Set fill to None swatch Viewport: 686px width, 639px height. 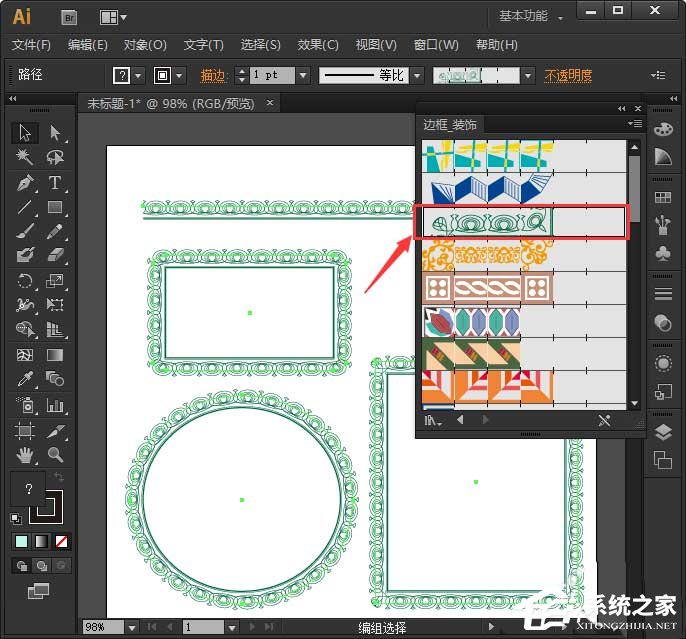[x=62, y=541]
